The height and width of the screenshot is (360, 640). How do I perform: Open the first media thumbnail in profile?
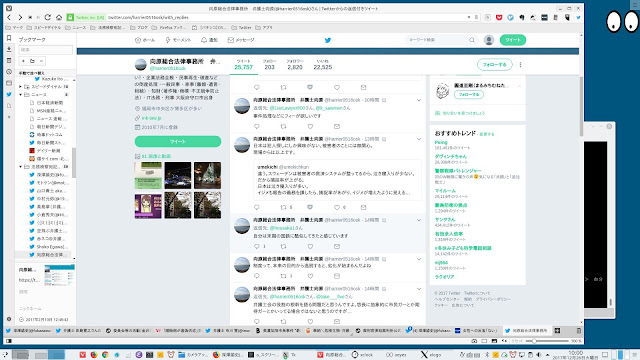(x=148, y=176)
